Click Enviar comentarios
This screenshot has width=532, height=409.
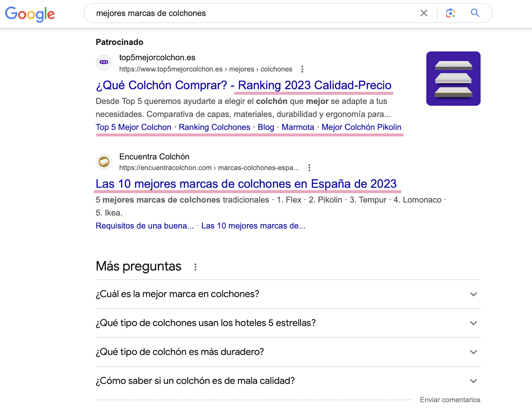(450, 400)
